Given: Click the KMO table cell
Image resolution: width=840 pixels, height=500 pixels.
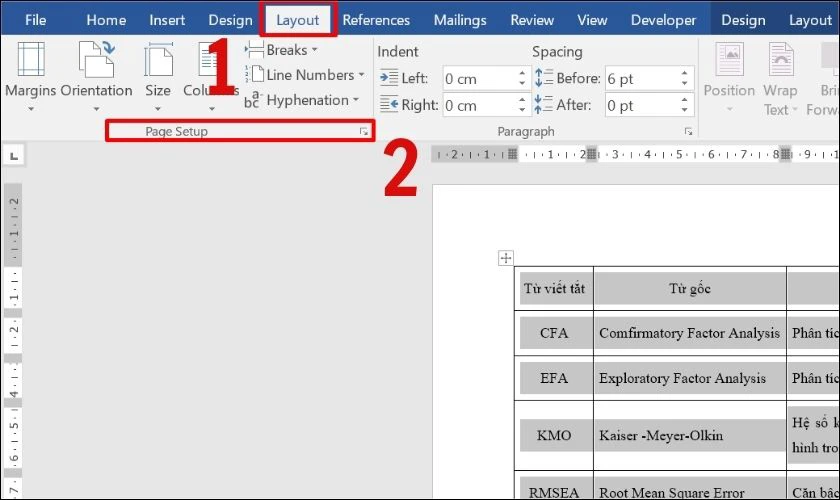Looking at the screenshot, I should (x=554, y=435).
